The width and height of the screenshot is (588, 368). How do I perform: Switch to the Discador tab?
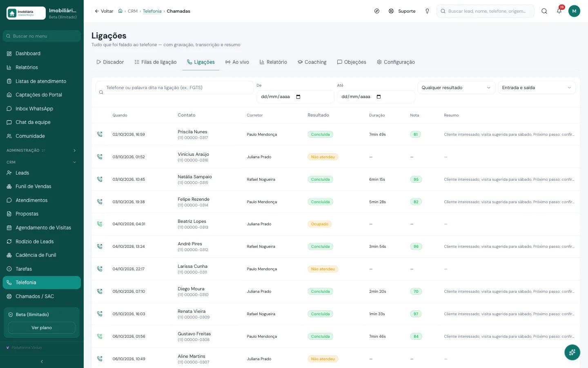pyautogui.click(x=110, y=62)
